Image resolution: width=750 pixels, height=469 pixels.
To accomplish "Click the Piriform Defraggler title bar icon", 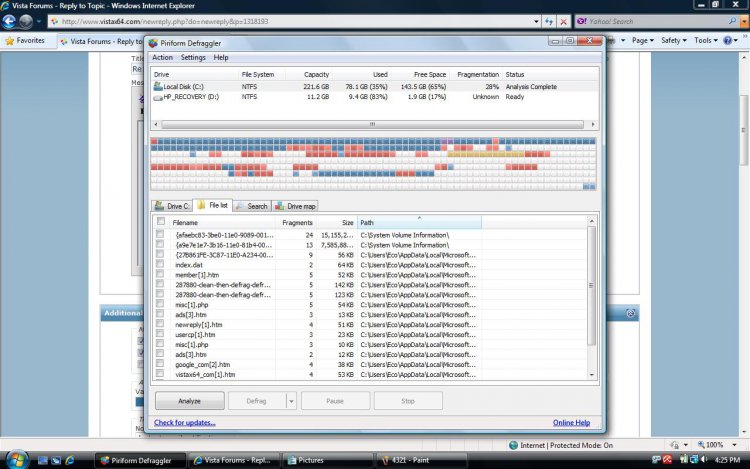I will 153,43.
